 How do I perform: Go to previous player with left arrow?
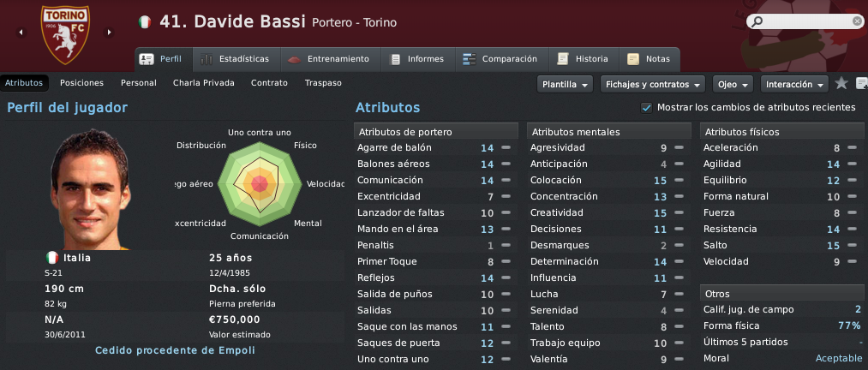click(21, 33)
